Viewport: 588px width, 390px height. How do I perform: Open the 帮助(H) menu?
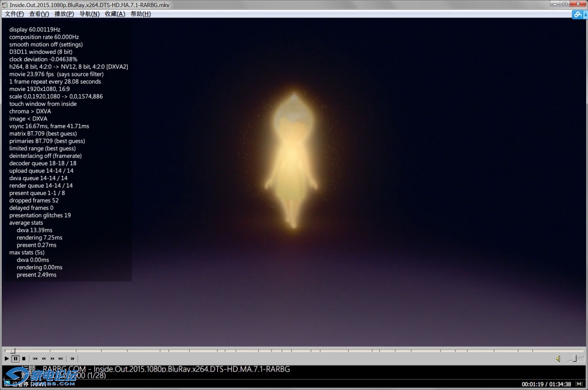(140, 14)
